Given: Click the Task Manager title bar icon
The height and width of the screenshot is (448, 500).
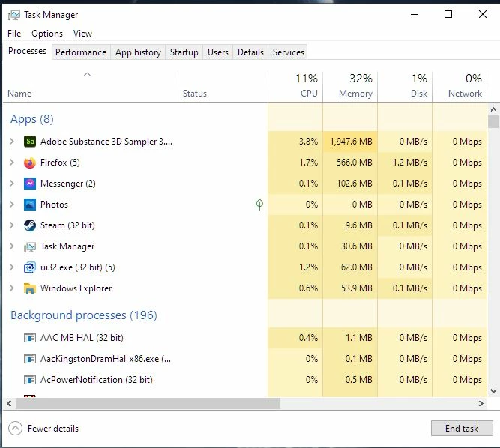Looking at the screenshot, I should [14, 15].
